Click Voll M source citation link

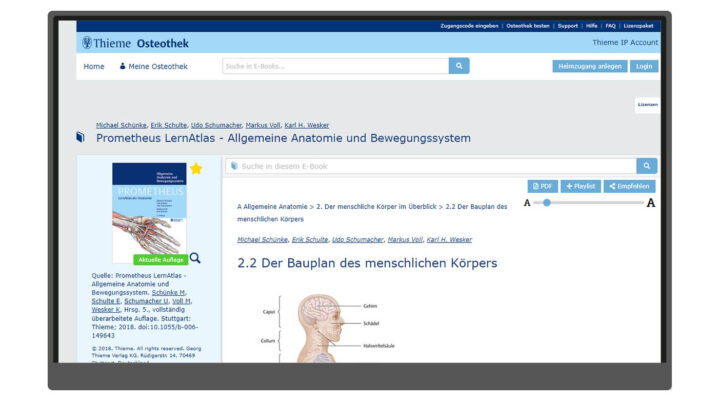click(181, 301)
